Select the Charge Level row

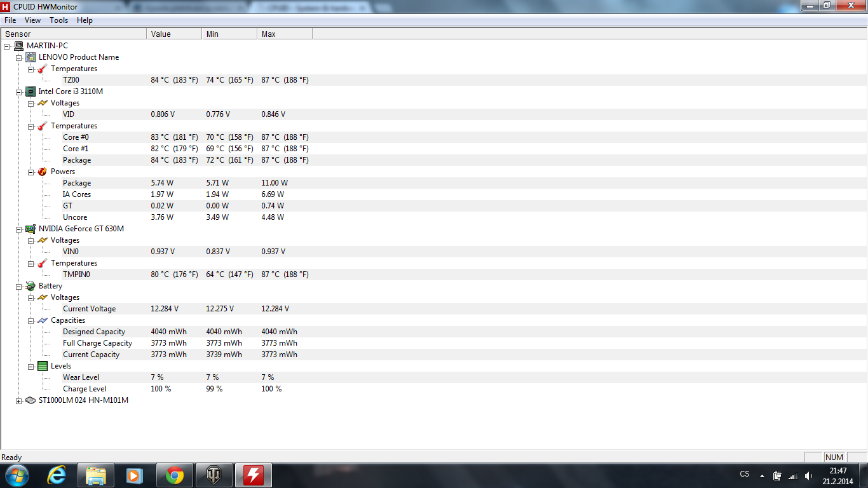434,389
